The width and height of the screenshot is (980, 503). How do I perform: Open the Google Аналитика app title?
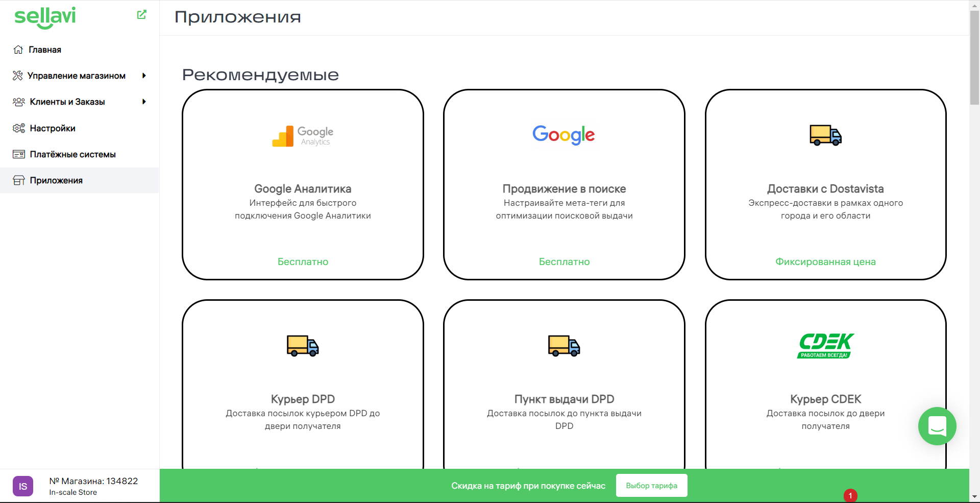pyautogui.click(x=303, y=189)
